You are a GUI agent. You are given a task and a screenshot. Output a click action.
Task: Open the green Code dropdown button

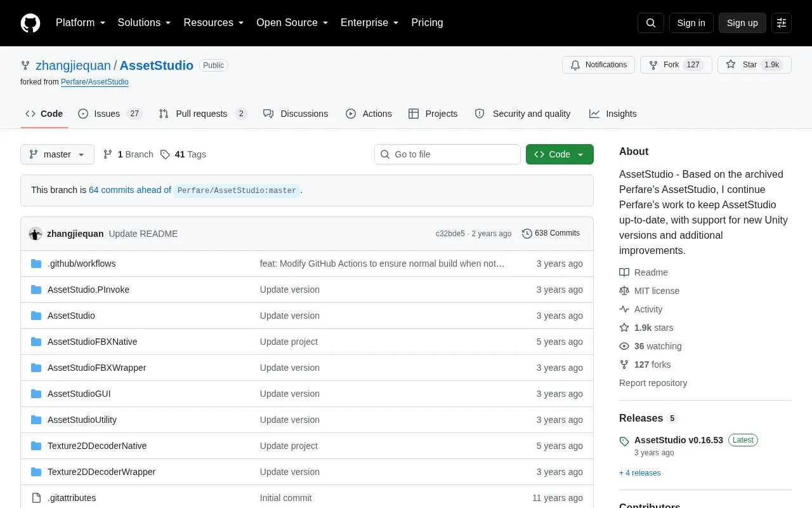[x=560, y=154]
